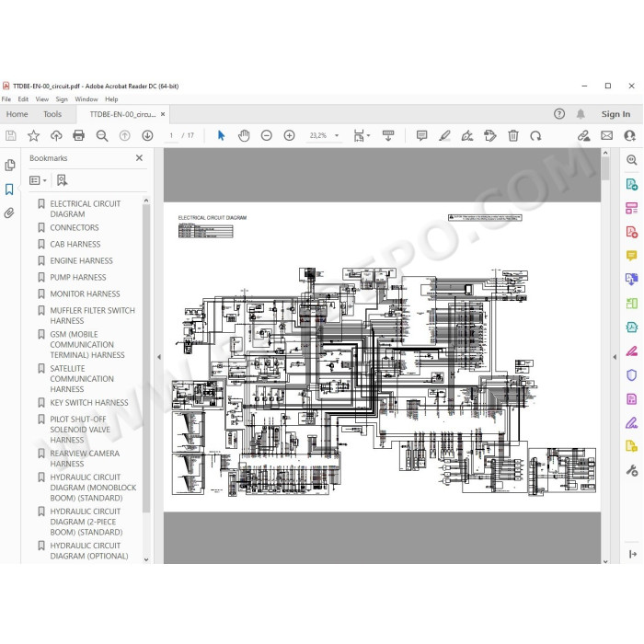Share a link to file
644x644 pixels.
coord(583,135)
